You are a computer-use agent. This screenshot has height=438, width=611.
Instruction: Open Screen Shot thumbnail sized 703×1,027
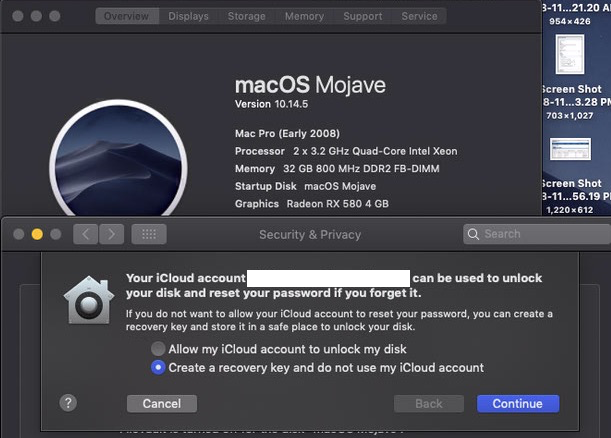tap(570, 54)
